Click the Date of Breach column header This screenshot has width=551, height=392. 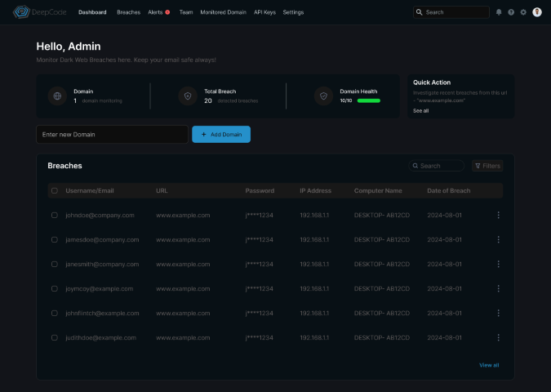click(448, 190)
